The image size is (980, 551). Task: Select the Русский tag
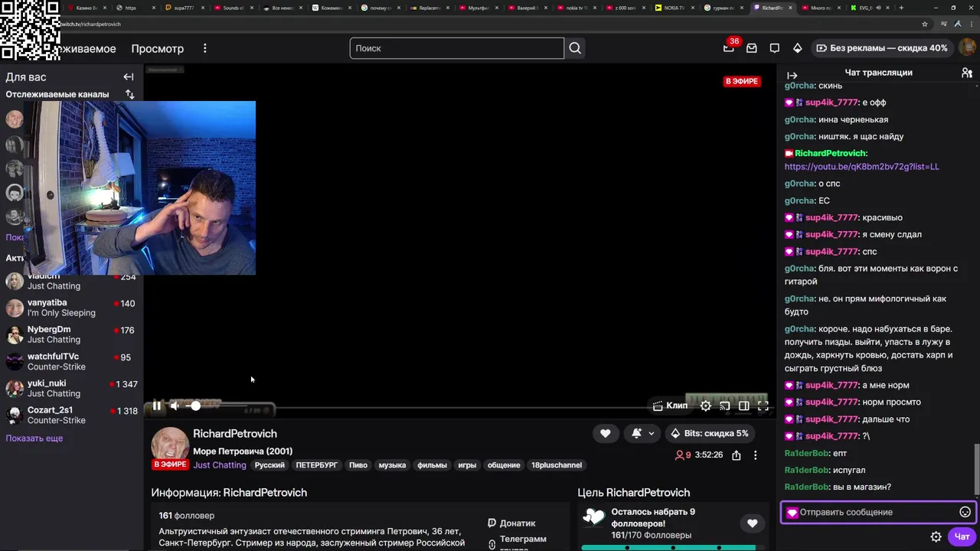269,465
